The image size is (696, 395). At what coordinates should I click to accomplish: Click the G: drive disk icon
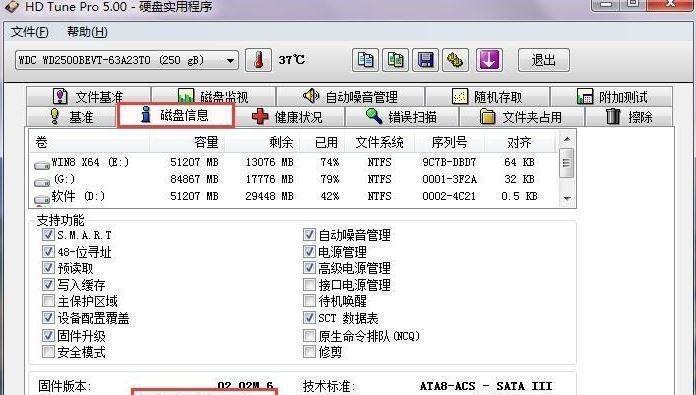coord(42,182)
